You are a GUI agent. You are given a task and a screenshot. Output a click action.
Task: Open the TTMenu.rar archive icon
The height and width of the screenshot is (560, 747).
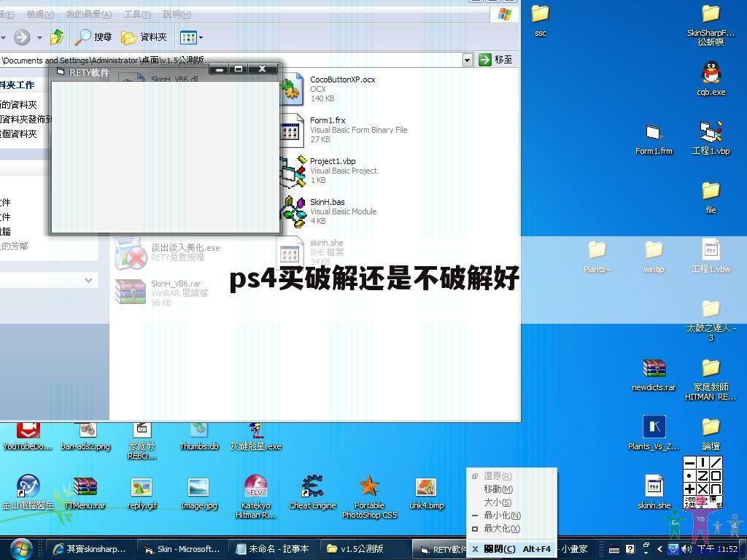pyautogui.click(x=85, y=488)
